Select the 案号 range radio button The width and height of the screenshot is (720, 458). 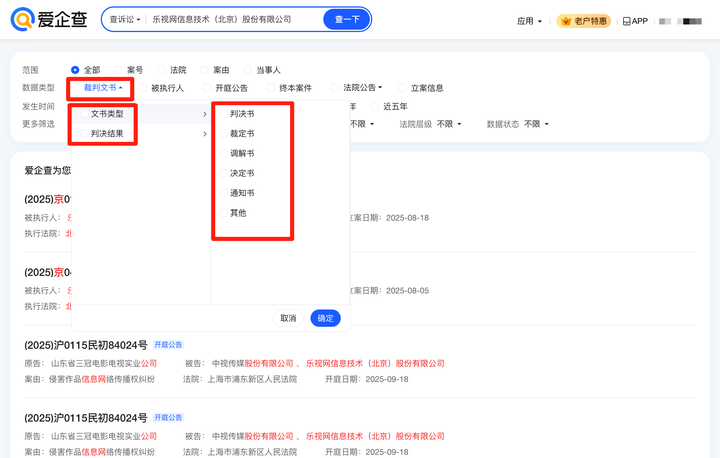118,70
